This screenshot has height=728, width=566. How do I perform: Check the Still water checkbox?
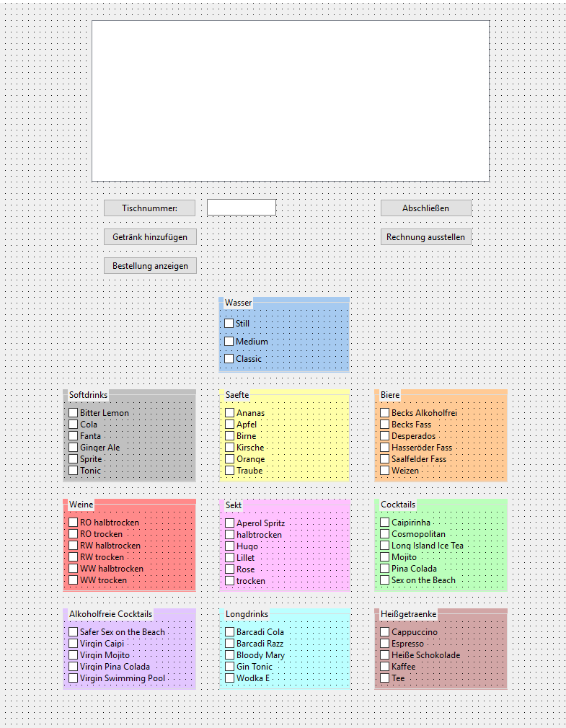(229, 324)
